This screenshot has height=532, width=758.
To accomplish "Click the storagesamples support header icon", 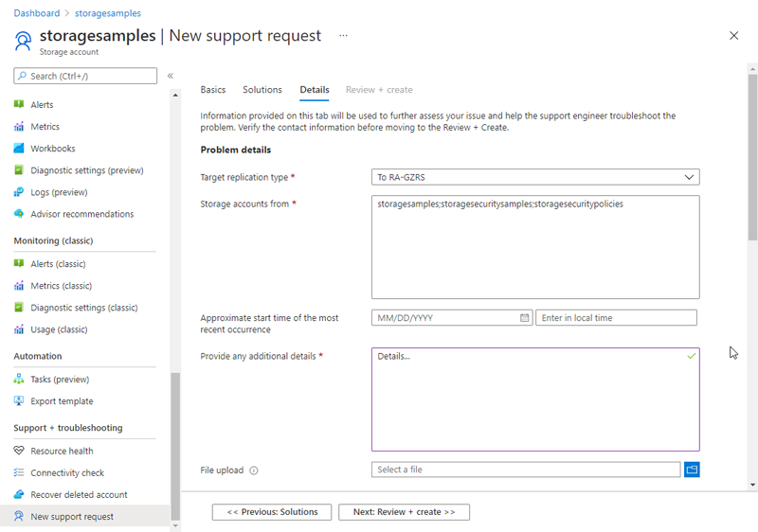I will point(23,41).
